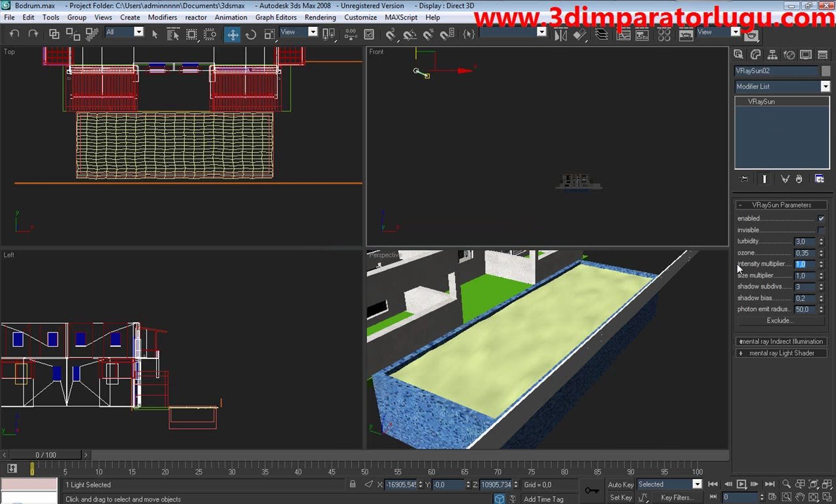Image resolution: width=836 pixels, height=504 pixels.
Task: Open Select by Name list icon
Action: (173, 34)
